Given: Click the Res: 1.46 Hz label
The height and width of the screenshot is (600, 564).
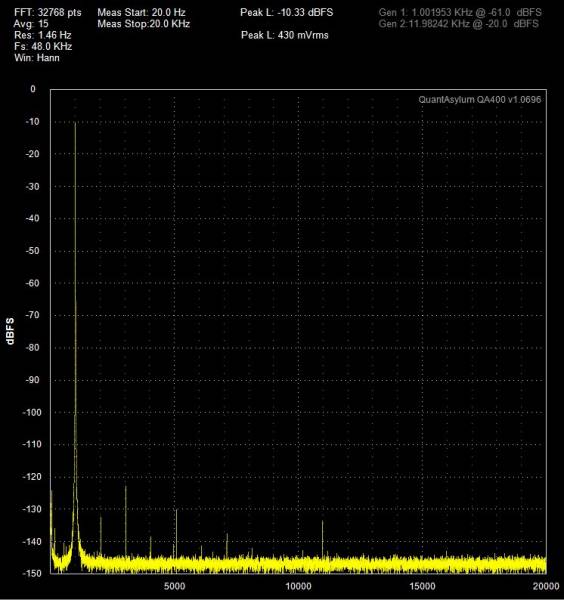Looking at the screenshot, I should tap(42, 35).
